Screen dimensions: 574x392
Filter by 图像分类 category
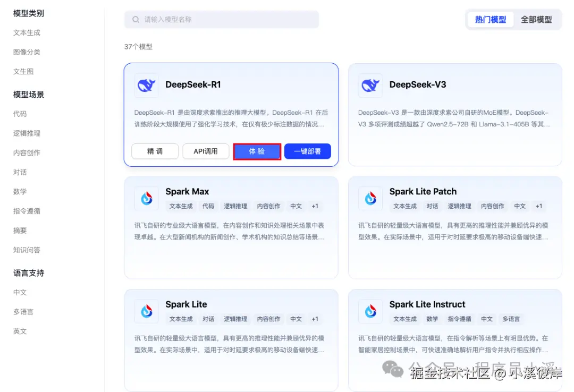point(27,52)
